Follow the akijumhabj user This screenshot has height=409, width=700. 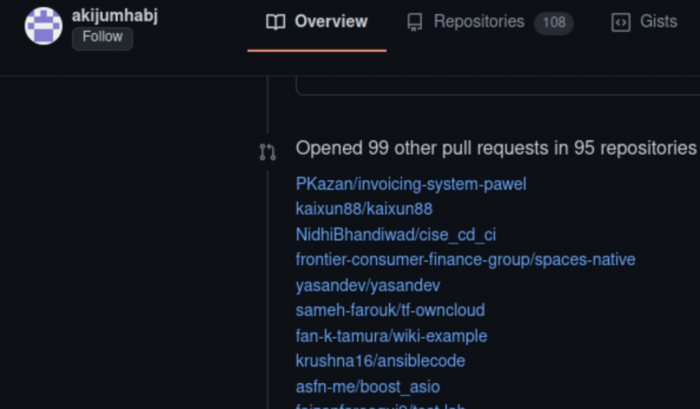pos(102,39)
